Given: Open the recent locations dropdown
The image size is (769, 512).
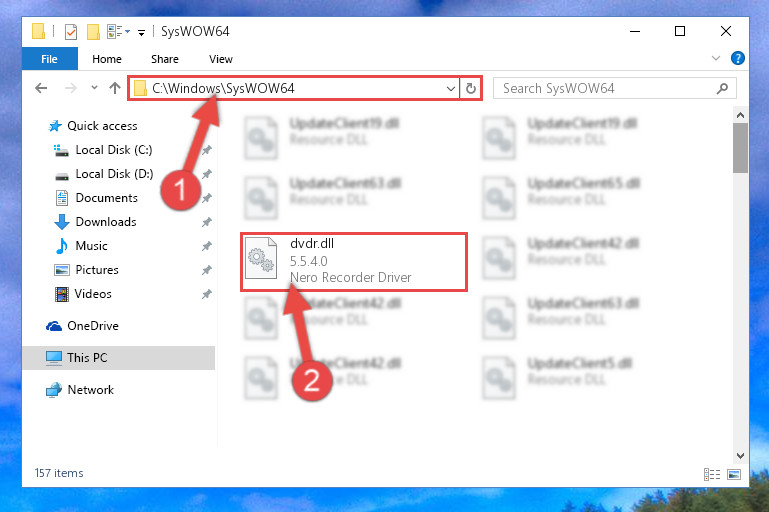Looking at the screenshot, I should pyautogui.click(x=94, y=88).
